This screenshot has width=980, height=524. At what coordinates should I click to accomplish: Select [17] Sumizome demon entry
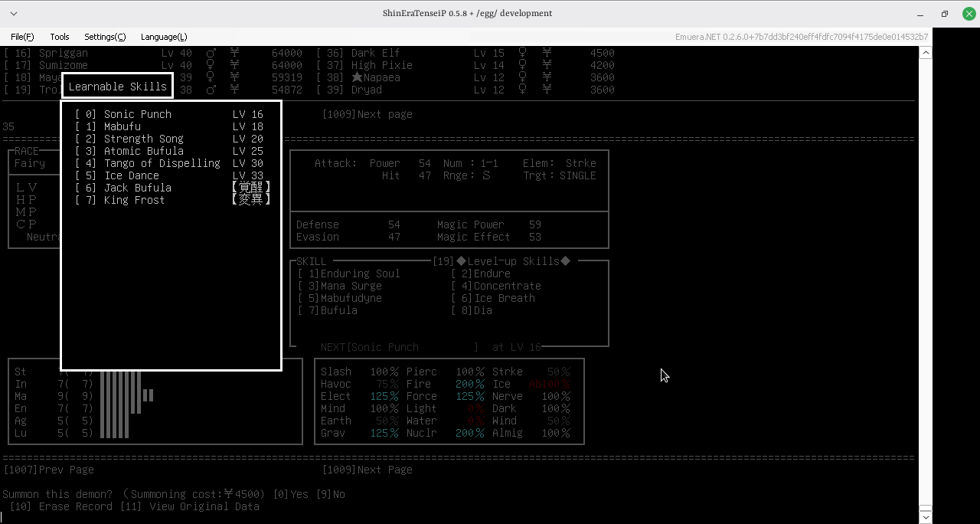153,65
